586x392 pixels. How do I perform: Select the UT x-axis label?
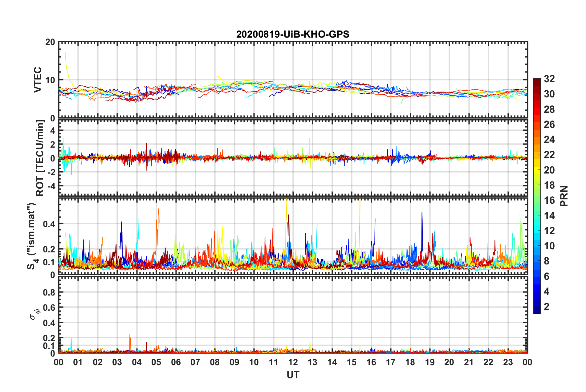point(293,375)
